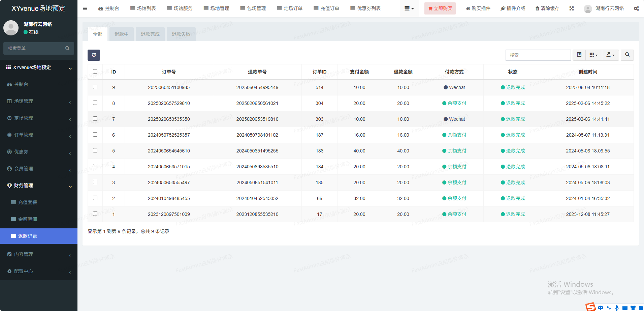
Task: Click the Sogou input method tray icon
Action: click(x=590, y=307)
